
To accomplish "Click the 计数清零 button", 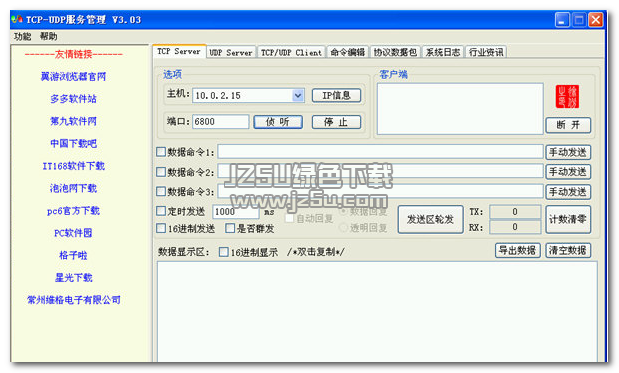I will [x=568, y=219].
